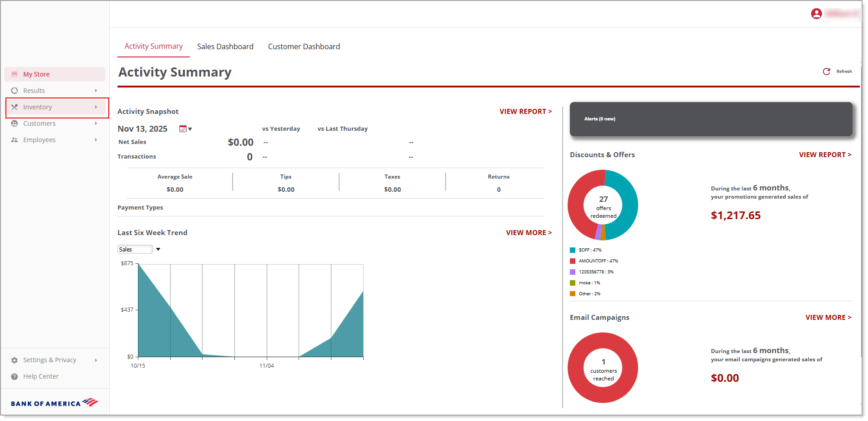868x421 pixels.
Task: Expand the Inventory submenu arrow
Action: click(x=96, y=107)
